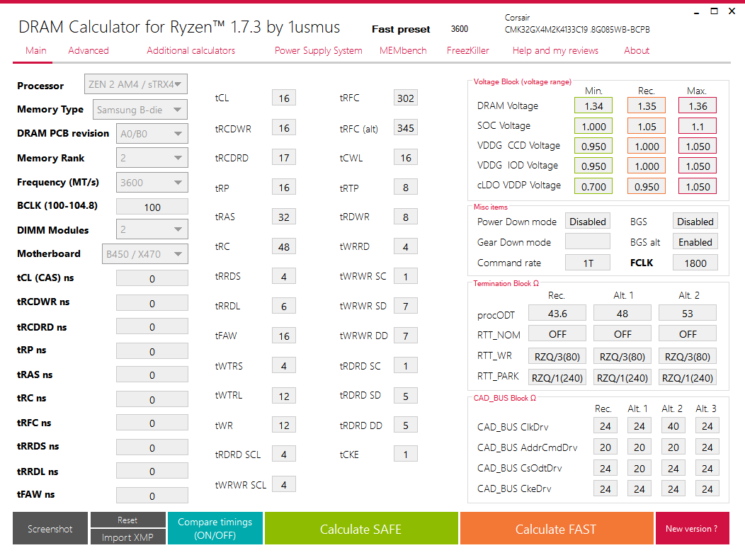Select a different Memory Rank value
The width and height of the screenshot is (745, 560).
coord(152,157)
